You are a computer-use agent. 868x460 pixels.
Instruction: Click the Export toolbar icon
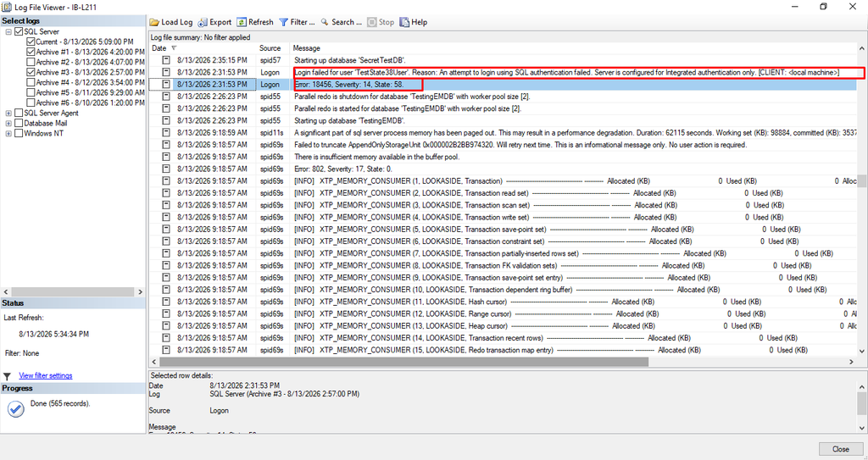203,22
